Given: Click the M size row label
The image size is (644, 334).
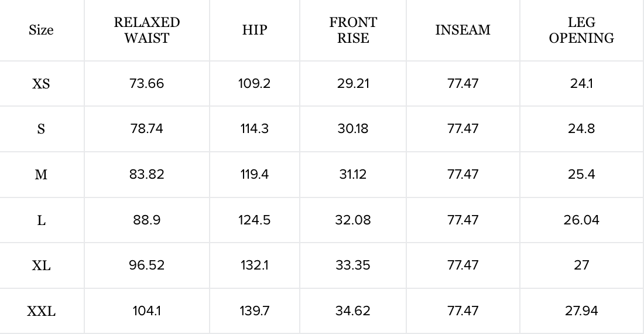Looking at the screenshot, I should (41, 175).
